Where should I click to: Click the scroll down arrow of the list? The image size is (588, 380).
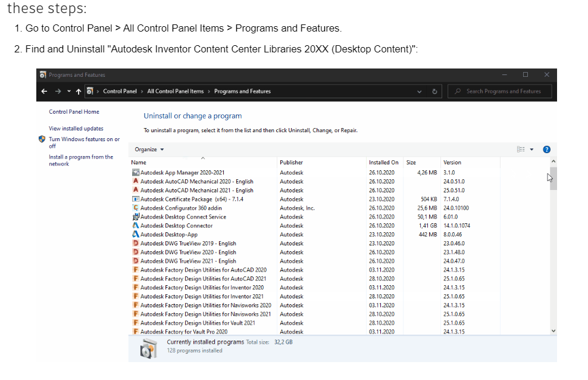[x=553, y=331]
